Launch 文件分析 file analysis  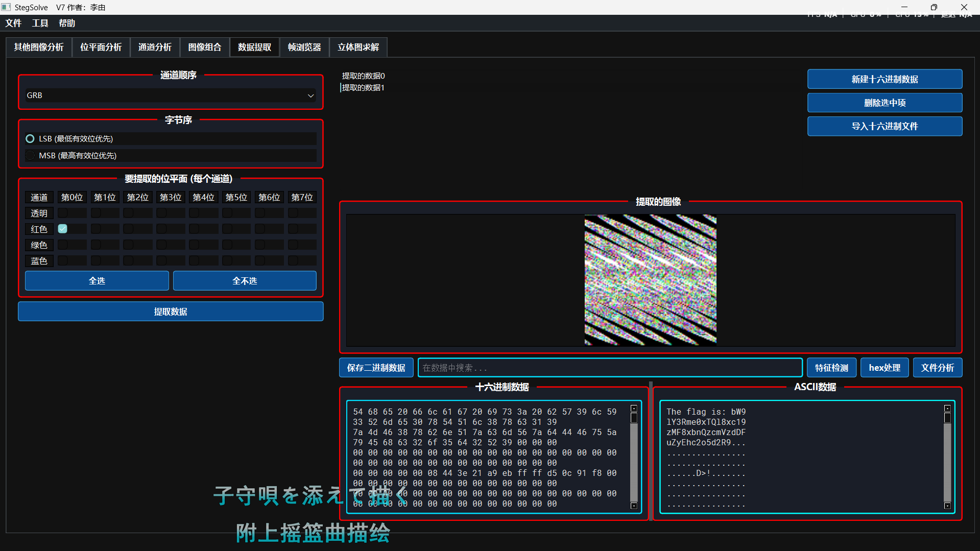[937, 367]
